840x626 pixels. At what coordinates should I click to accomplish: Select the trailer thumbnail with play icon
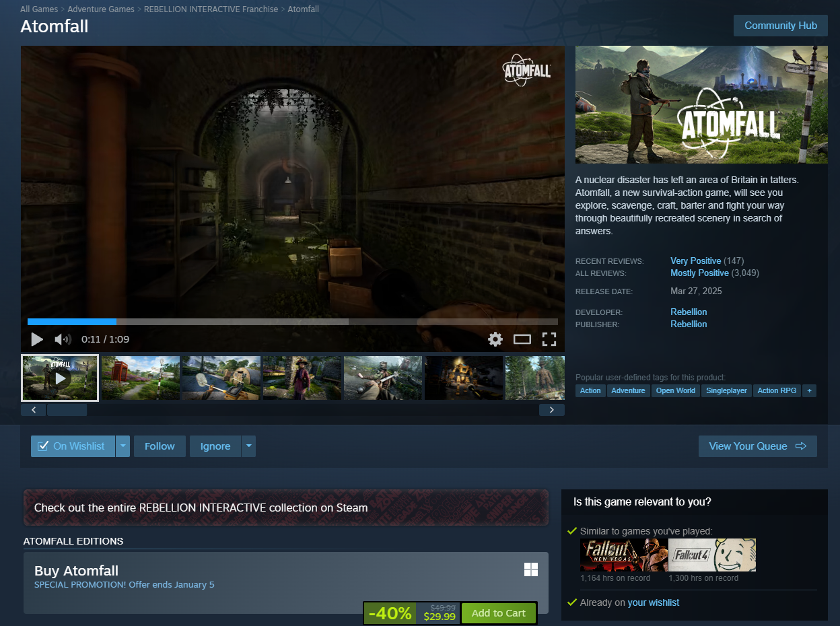pos(60,378)
